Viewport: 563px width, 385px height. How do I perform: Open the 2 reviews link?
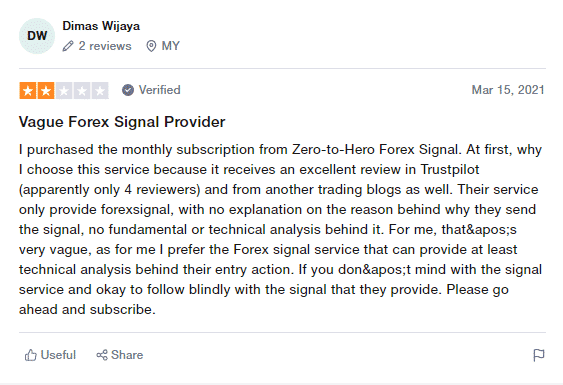tap(105, 46)
